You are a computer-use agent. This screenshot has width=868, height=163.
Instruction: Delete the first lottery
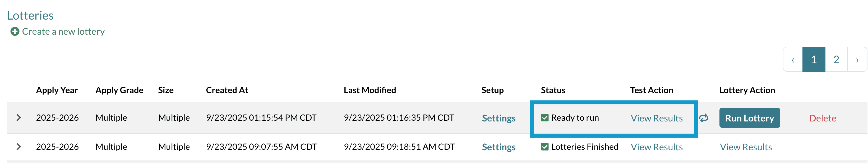[x=823, y=118]
